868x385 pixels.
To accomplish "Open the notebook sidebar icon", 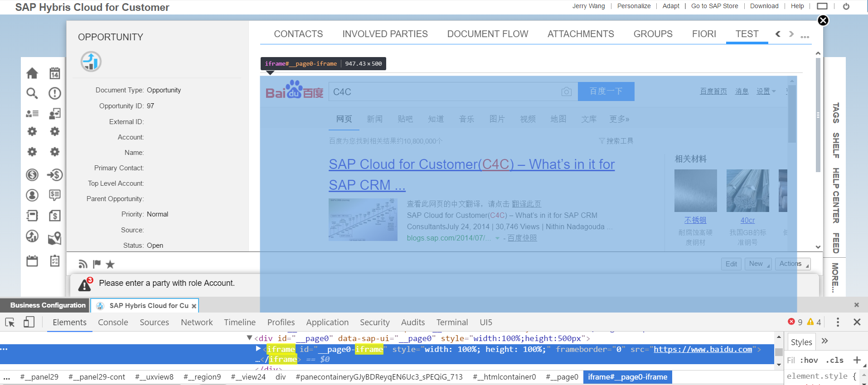I will [x=32, y=216].
